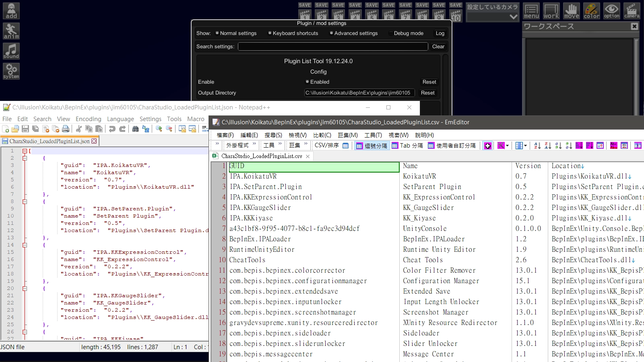This screenshot has height=362, width=644.
Task: Open the color palette icon
Action: pyautogui.click(x=592, y=11)
